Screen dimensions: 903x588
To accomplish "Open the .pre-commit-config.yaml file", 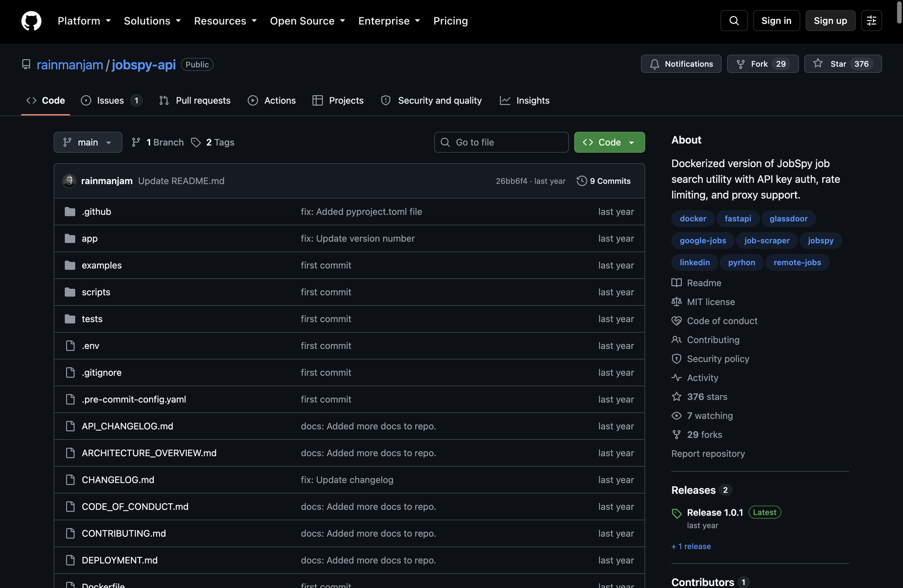I will (134, 399).
